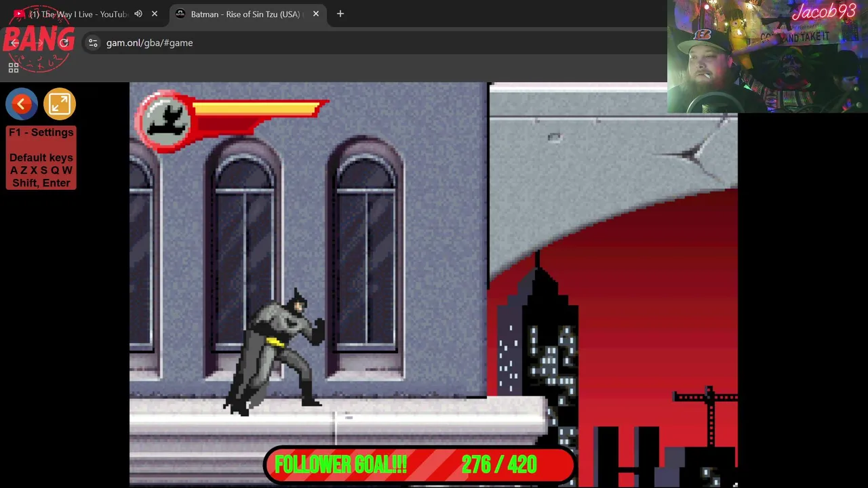This screenshot has width=868, height=488.
Task: Click the Shift, Enter keys text
Action: click(x=41, y=183)
